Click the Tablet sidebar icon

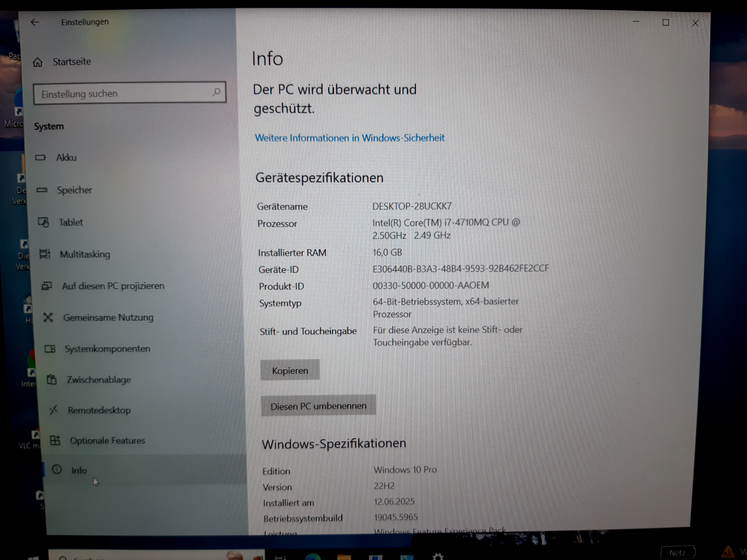pos(43,222)
